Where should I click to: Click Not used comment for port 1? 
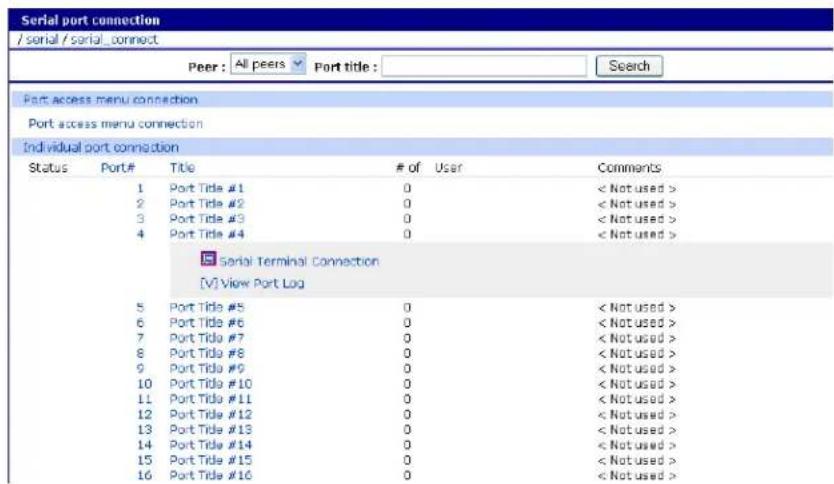click(637, 188)
